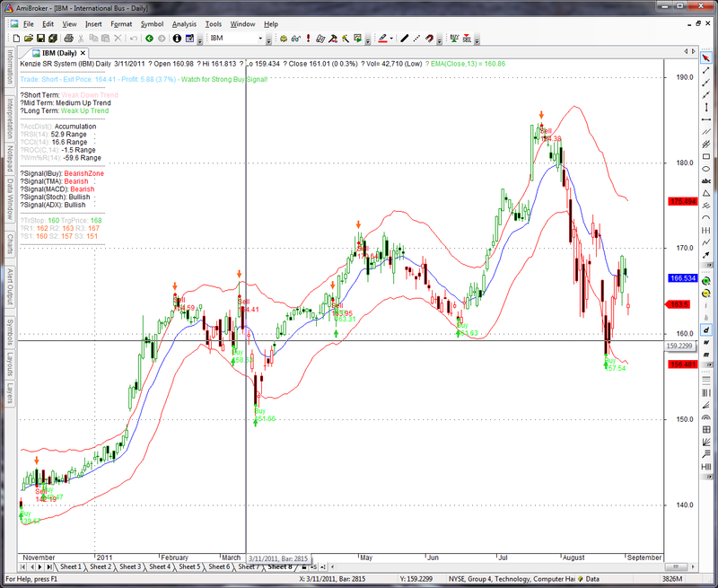718x588 pixels.
Task: Click the Print icon in toolbar
Action: coord(69,39)
